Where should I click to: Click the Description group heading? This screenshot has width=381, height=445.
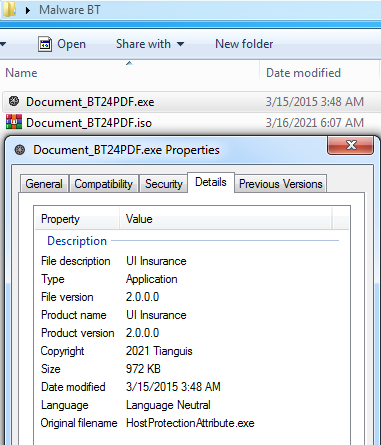click(x=77, y=241)
